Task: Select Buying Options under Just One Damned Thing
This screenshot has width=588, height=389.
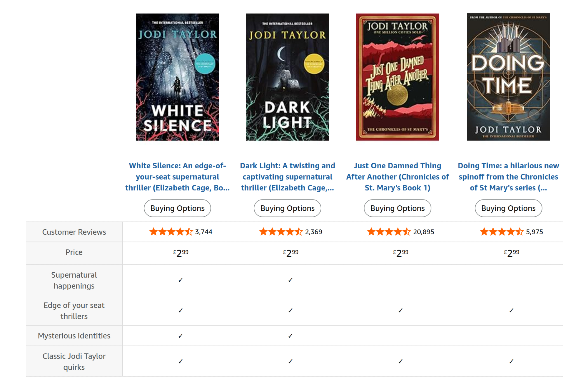Action: (397, 208)
